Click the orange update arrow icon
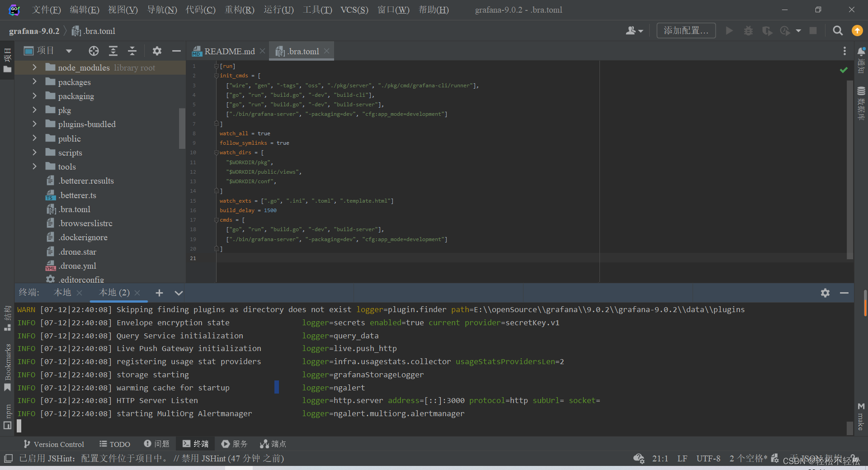 click(x=857, y=31)
